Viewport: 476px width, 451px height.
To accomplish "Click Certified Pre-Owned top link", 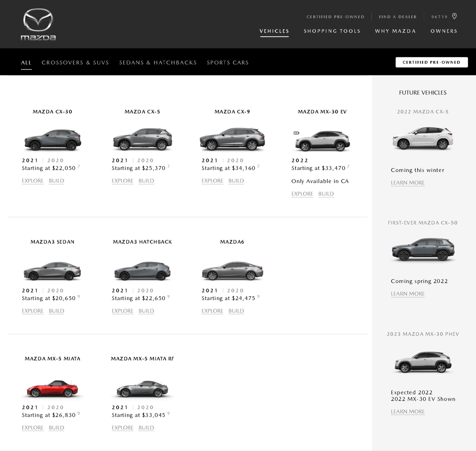I will point(335,17).
